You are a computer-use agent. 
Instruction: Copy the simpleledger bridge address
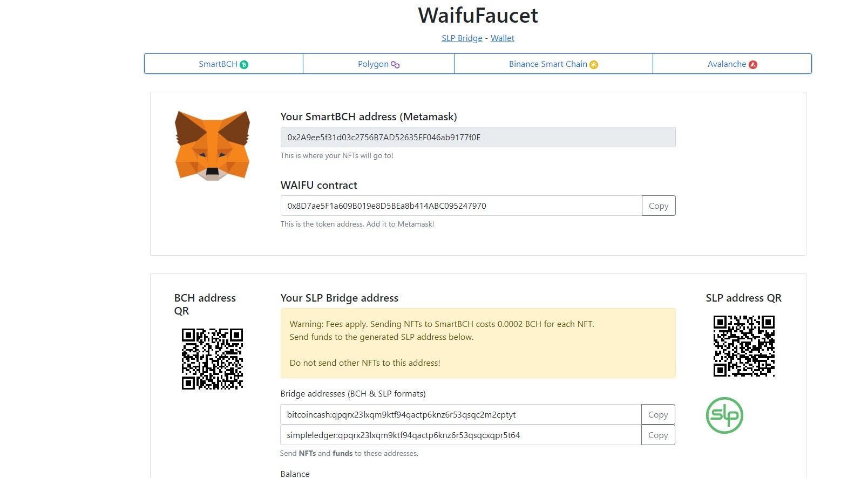tap(658, 435)
